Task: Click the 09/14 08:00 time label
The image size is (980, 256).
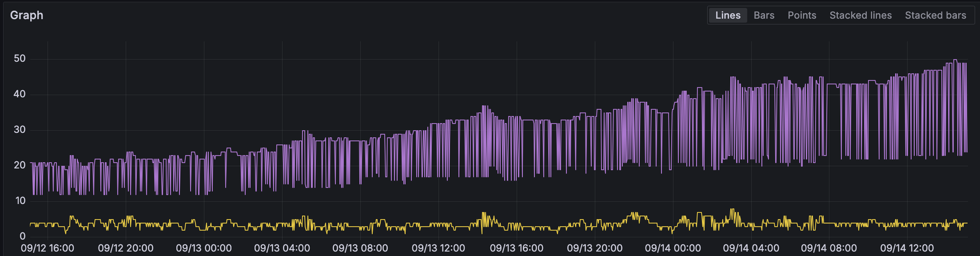Action: [829, 248]
